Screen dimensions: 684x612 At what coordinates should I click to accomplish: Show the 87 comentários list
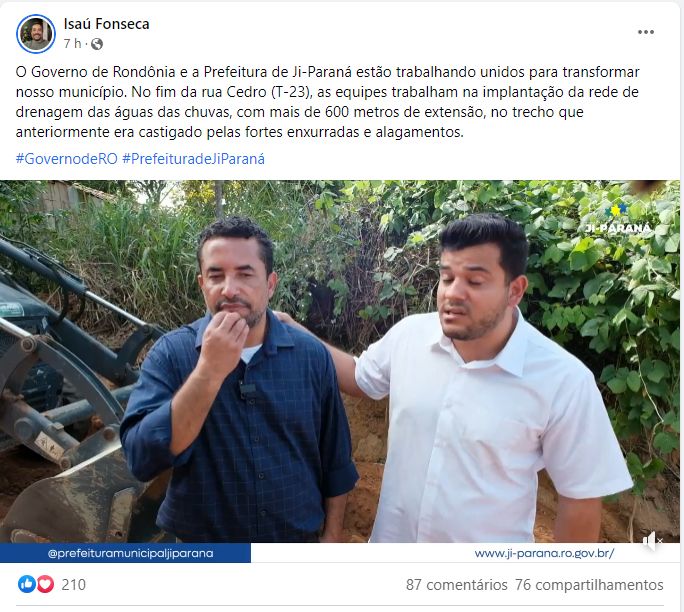pos(457,585)
